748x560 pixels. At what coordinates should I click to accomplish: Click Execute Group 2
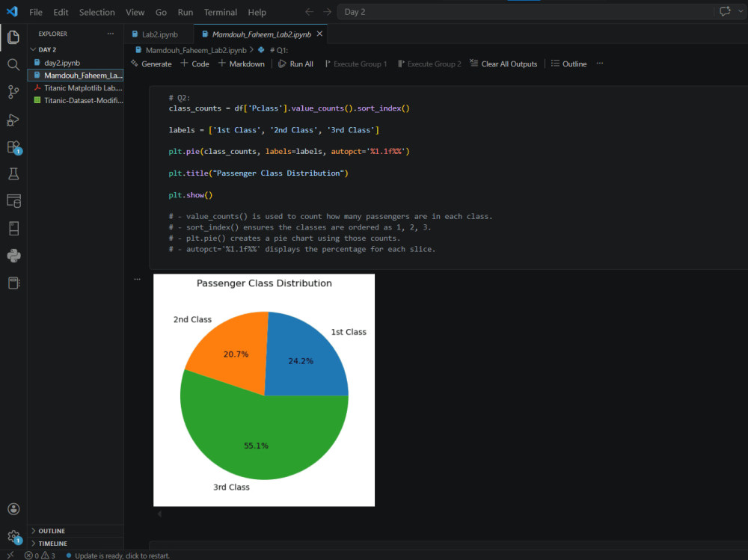429,64
